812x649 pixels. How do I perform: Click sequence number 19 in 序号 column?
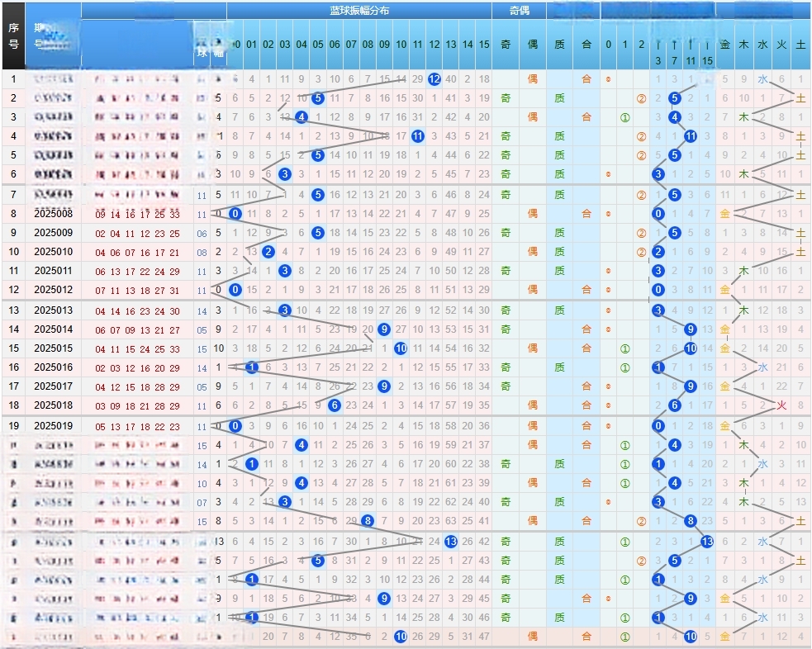pyautogui.click(x=13, y=426)
